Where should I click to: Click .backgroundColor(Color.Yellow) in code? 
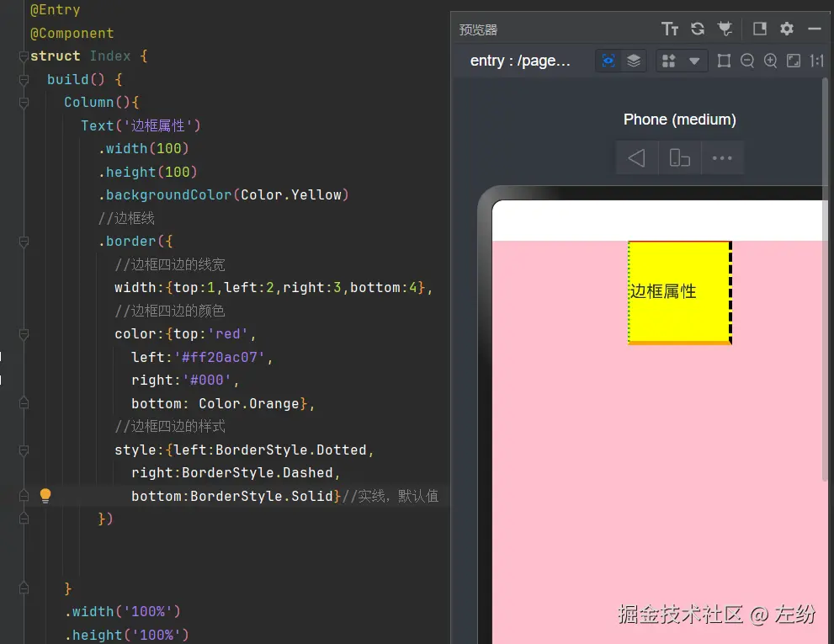223,194
